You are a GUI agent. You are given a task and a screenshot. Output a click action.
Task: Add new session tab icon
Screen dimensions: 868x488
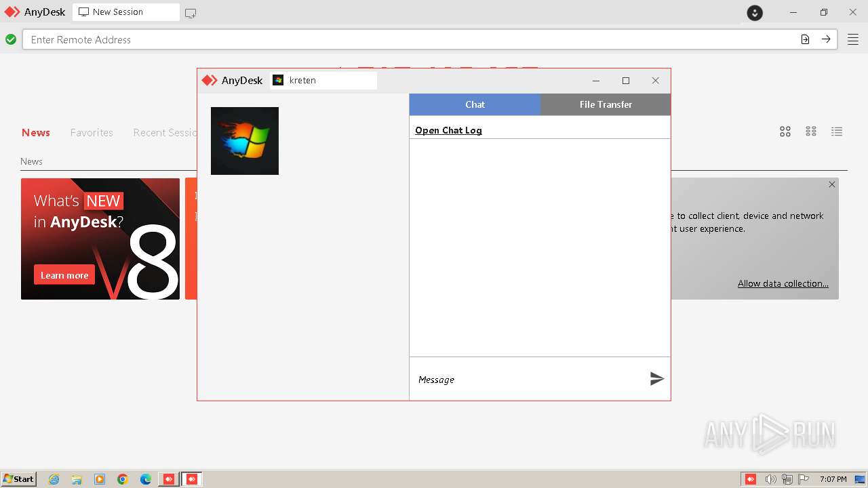(191, 13)
